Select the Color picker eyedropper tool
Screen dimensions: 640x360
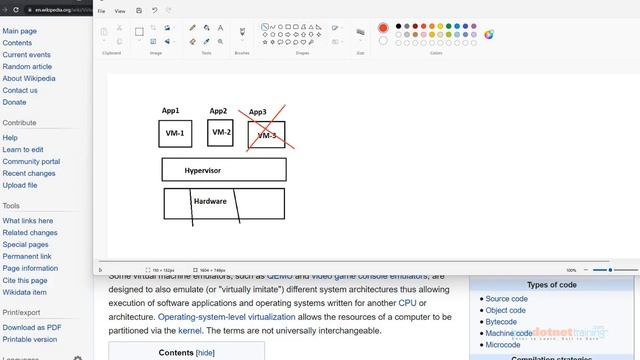tap(207, 41)
